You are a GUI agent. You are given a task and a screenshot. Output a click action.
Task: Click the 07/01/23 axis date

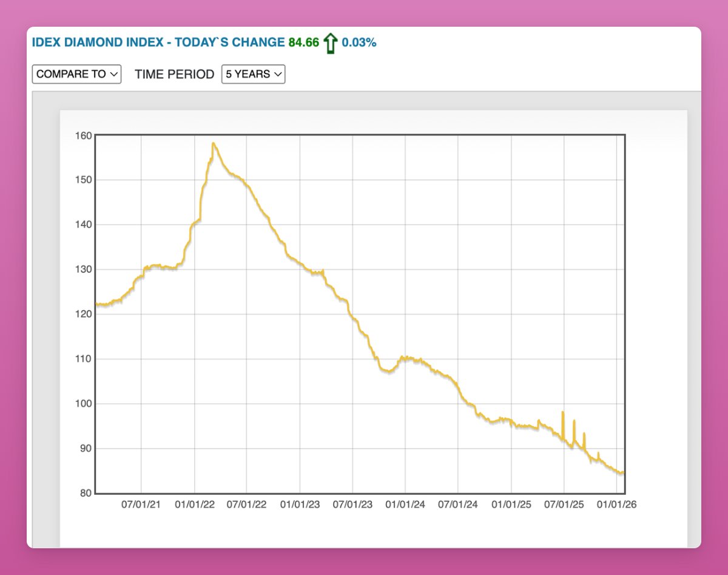click(x=352, y=505)
